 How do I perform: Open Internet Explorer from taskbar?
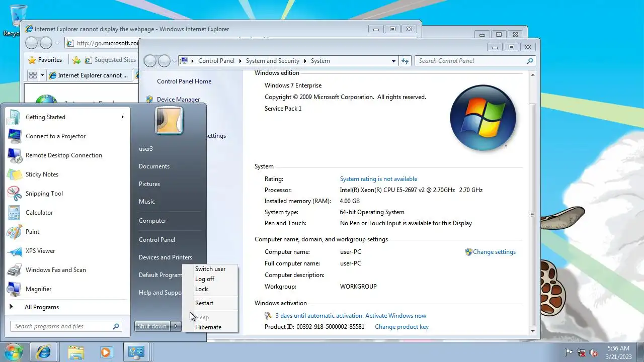click(x=44, y=352)
